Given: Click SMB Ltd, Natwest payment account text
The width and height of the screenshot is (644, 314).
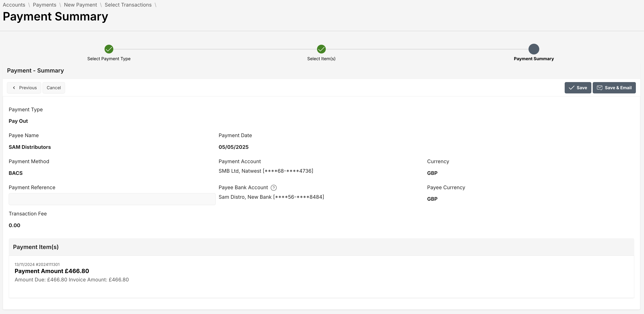Looking at the screenshot, I should [266, 171].
